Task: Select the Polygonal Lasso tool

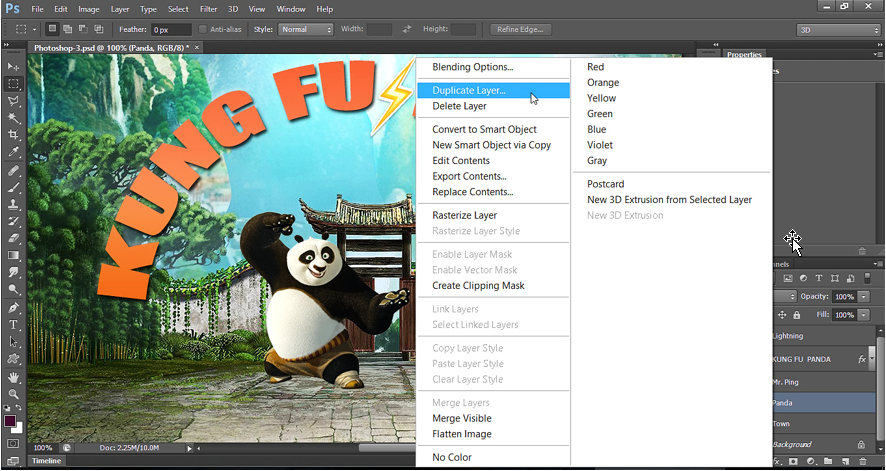Action: click(x=13, y=101)
